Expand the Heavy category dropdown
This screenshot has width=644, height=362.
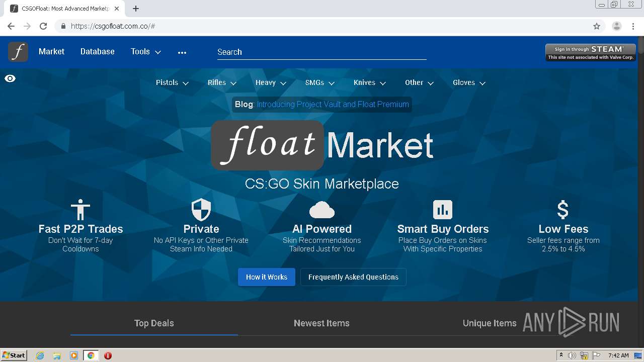click(x=271, y=83)
